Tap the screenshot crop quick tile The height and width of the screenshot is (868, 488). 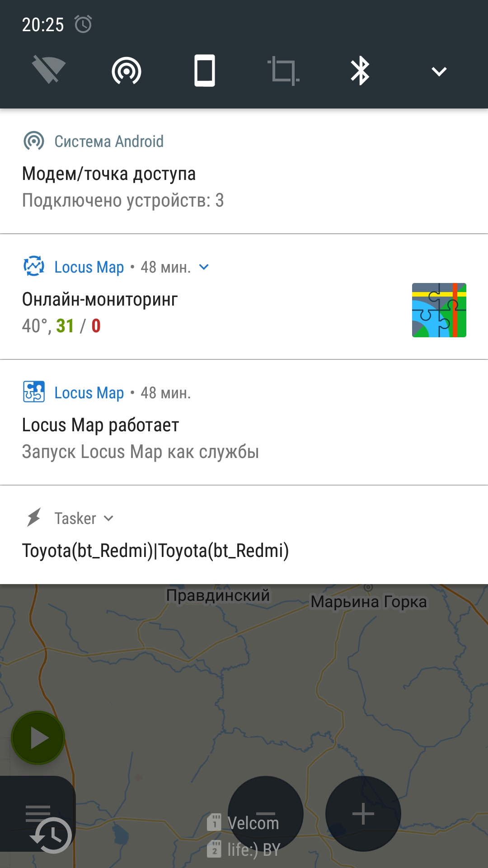point(283,71)
